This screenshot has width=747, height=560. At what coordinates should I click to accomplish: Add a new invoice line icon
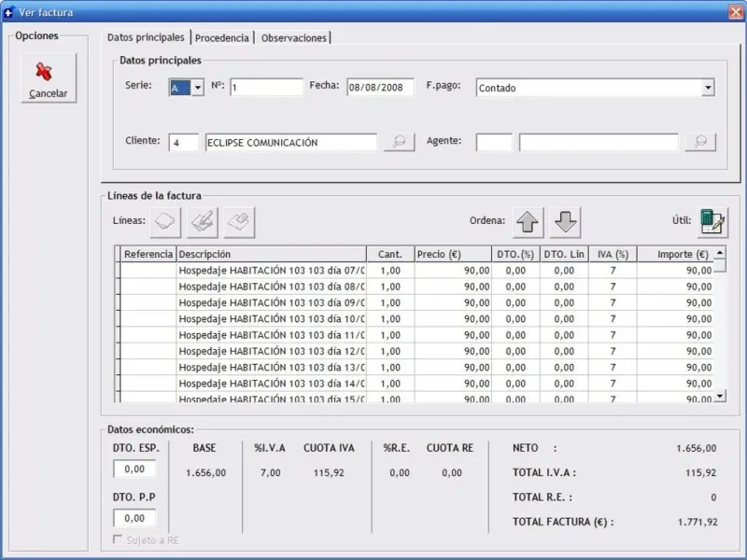click(165, 222)
